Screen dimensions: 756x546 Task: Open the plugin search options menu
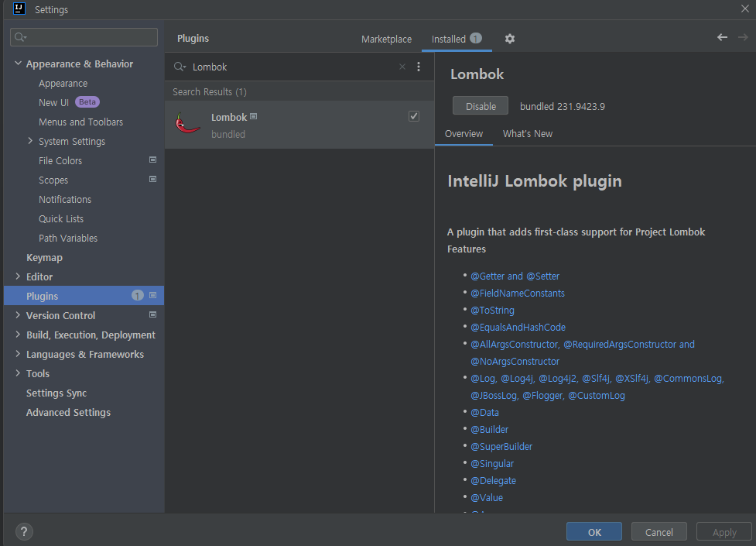point(419,67)
